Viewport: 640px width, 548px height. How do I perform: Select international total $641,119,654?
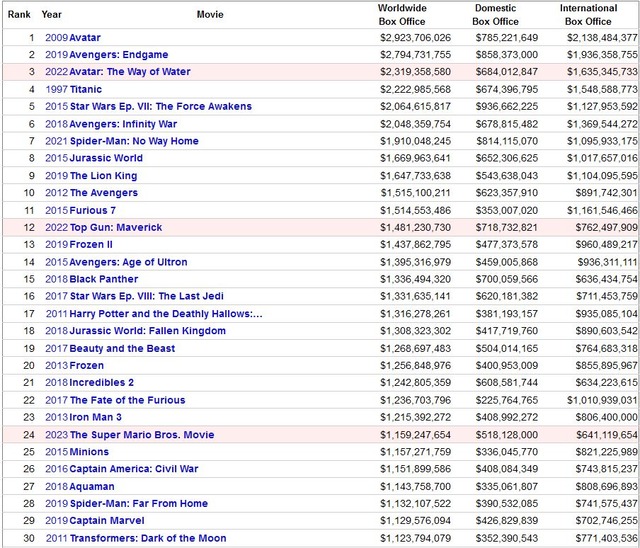(607, 435)
